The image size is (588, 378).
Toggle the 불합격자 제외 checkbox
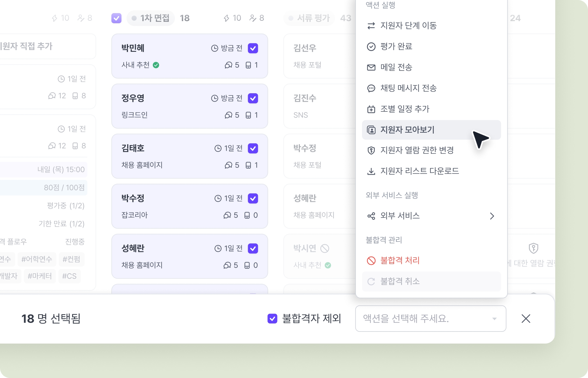[272, 318]
